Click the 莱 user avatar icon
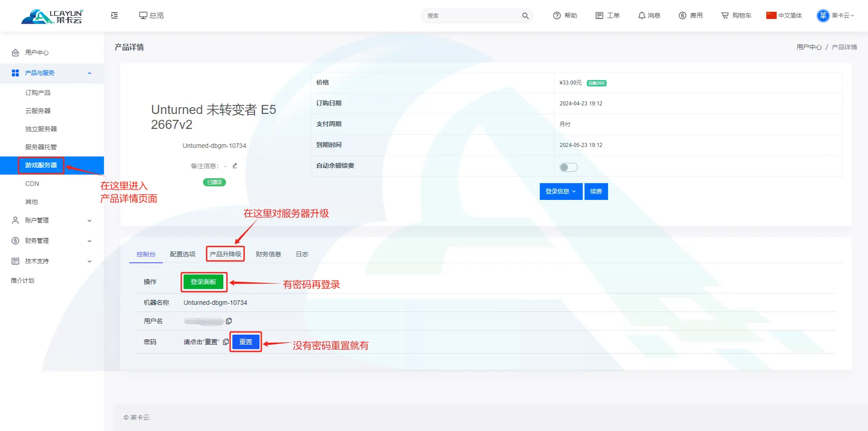 823,16
